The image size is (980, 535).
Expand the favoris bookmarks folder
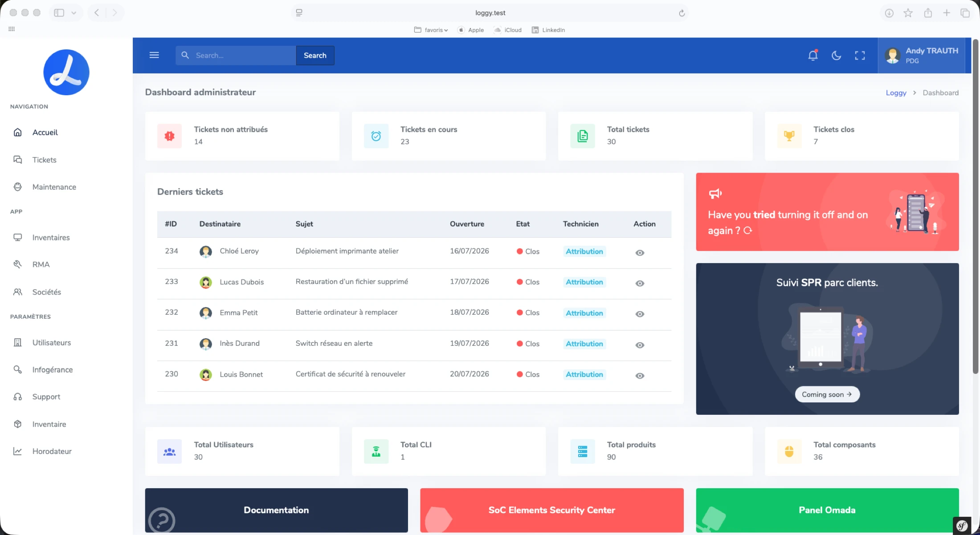431,30
